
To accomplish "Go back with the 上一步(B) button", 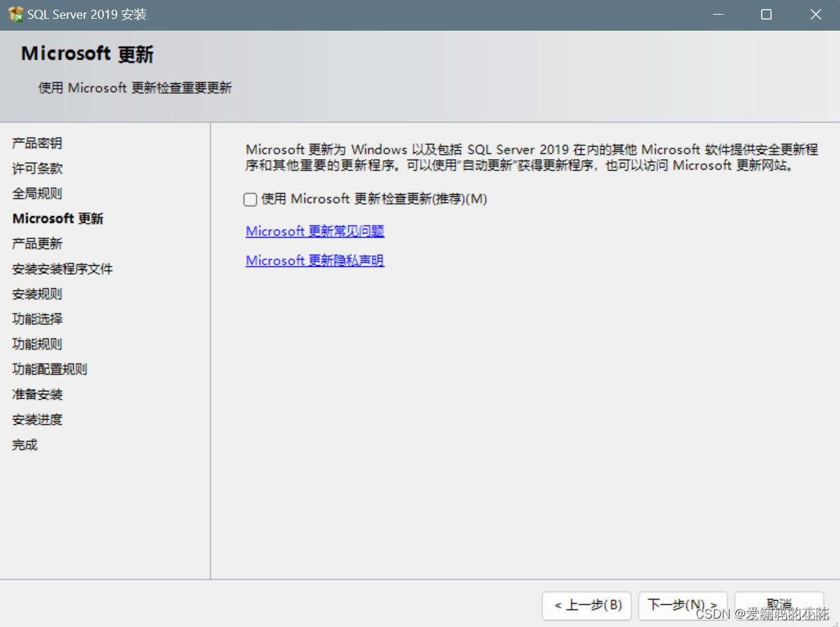I will (587, 605).
